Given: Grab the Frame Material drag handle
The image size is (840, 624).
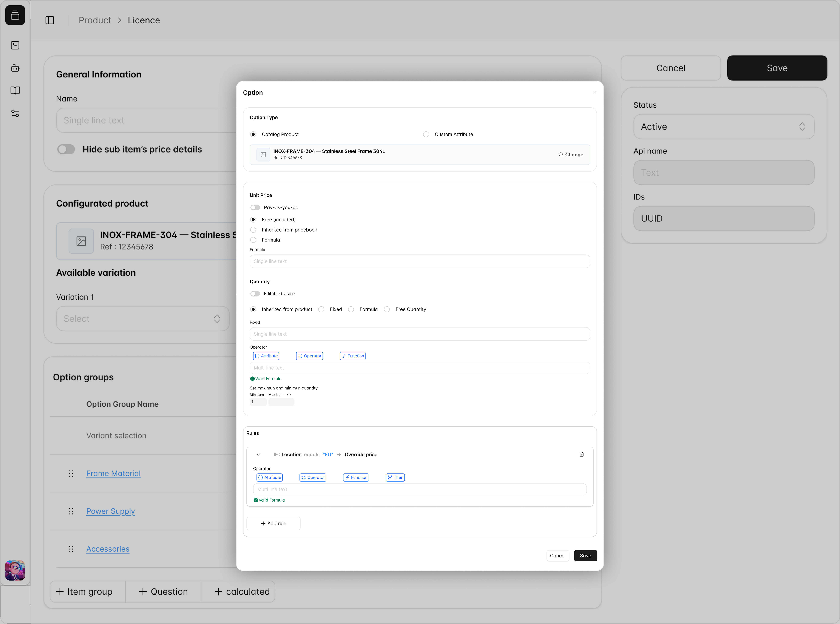Looking at the screenshot, I should tap(71, 473).
